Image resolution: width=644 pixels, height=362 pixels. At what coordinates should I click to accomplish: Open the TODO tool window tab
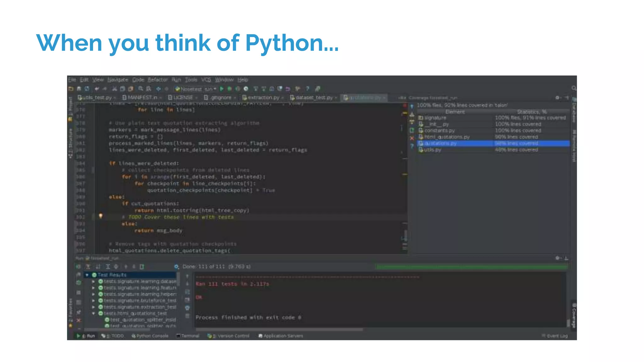[113, 336]
